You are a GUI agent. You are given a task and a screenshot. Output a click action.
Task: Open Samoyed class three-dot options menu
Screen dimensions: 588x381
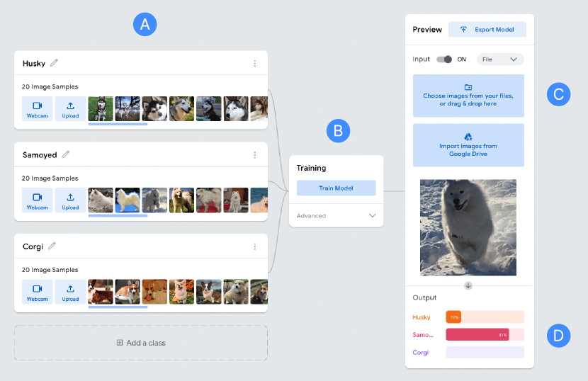pyautogui.click(x=254, y=155)
